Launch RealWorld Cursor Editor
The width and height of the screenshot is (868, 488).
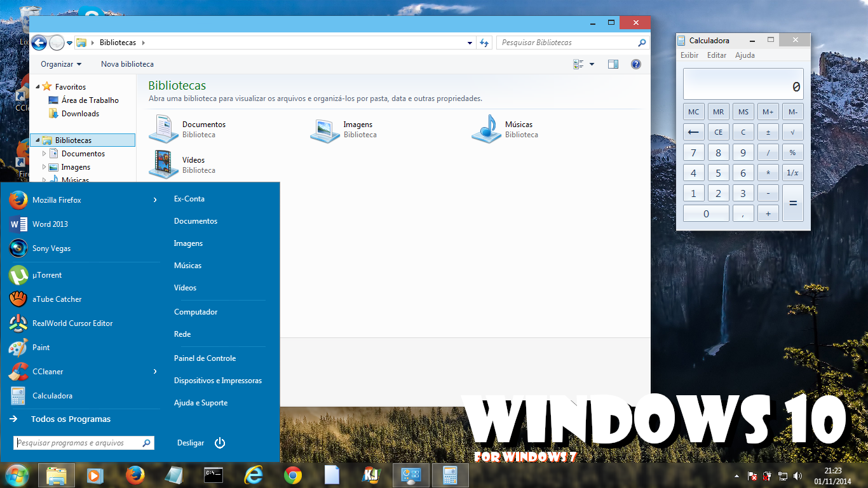[x=83, y=323]
